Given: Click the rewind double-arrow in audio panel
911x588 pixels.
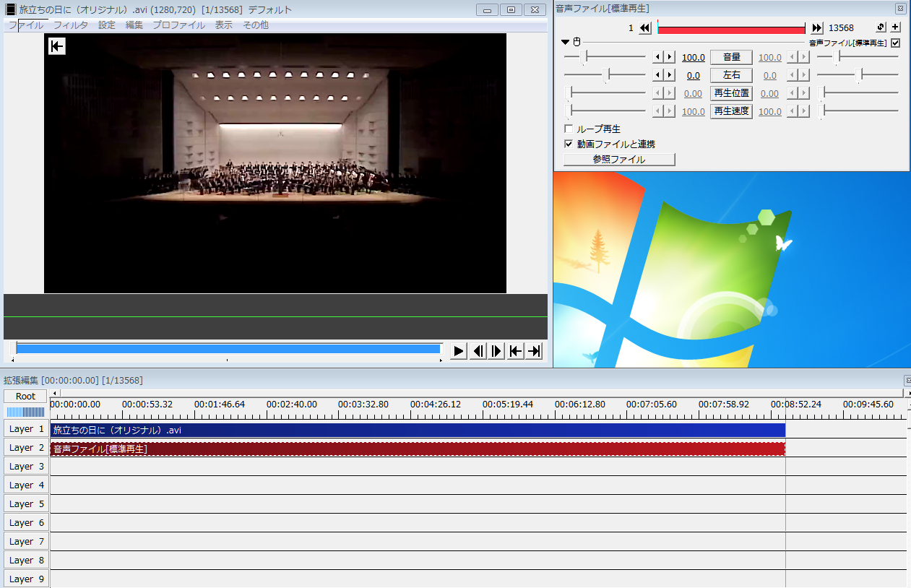Looking at the screenshot, I should click(x=645, y=28).
